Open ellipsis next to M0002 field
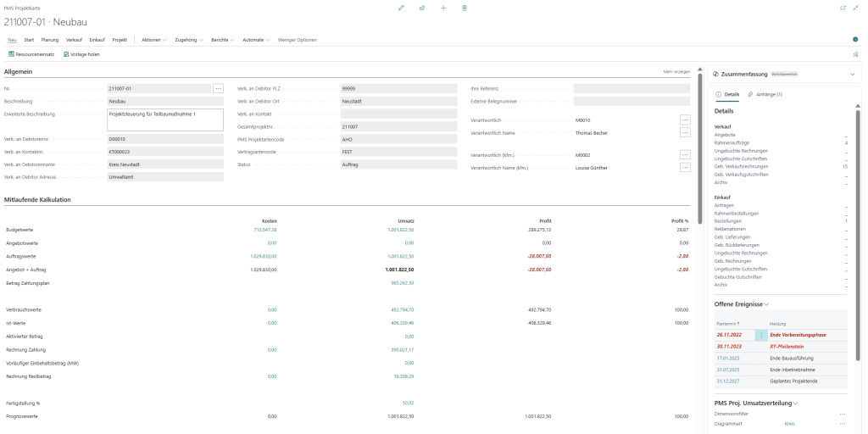This screenshot has width=868, height=434. (x=685, y=155)
